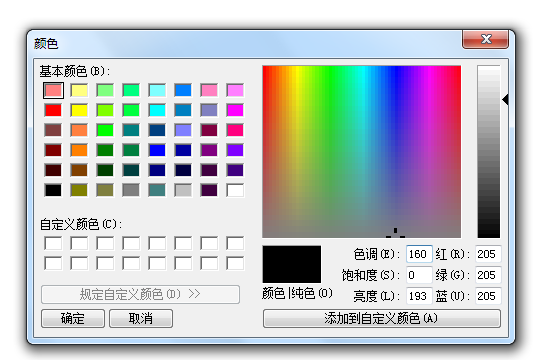Select the pale light-cyan swatch in the top row
The height and width of the screenshot is (360, 540).
point(157,90)
